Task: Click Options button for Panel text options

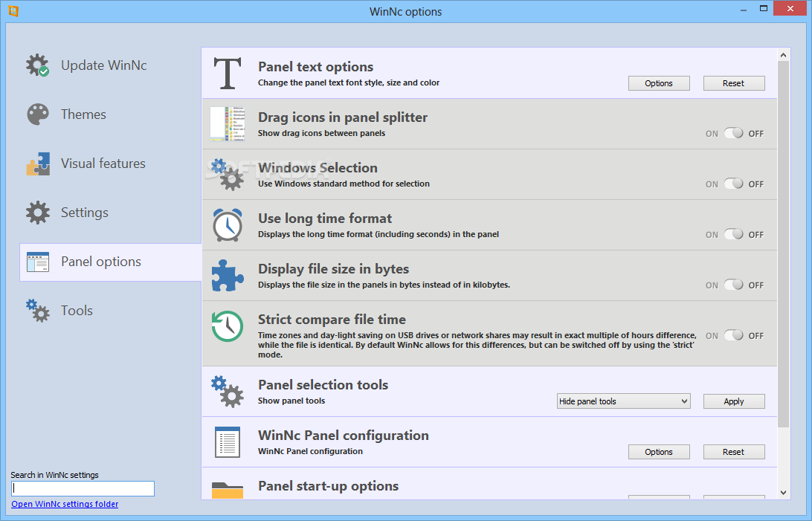Action: 659,83
